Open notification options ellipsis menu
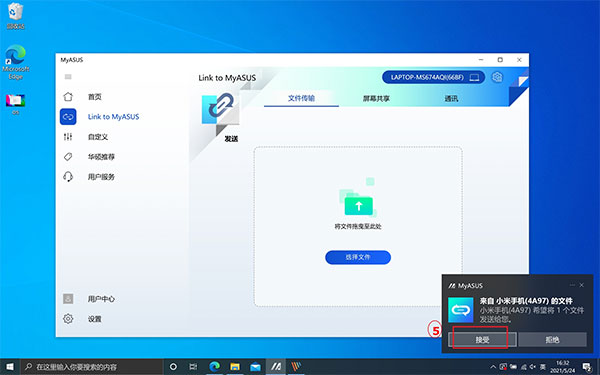This screenshot has height=375, width=600. click(x=572, y=285)
